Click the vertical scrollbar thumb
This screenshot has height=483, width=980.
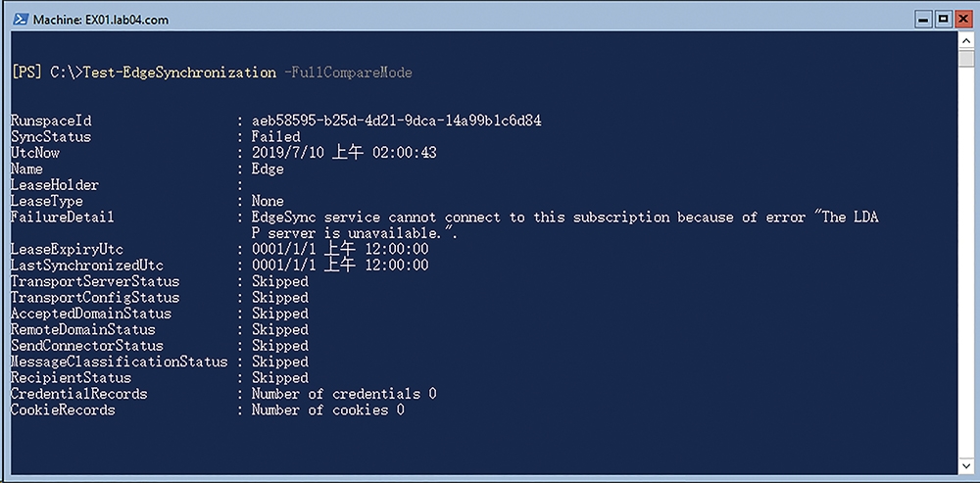click(x=965, y=59)
